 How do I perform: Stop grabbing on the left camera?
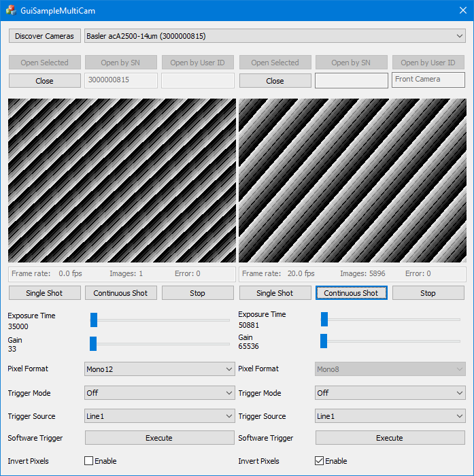coord(198,293)
